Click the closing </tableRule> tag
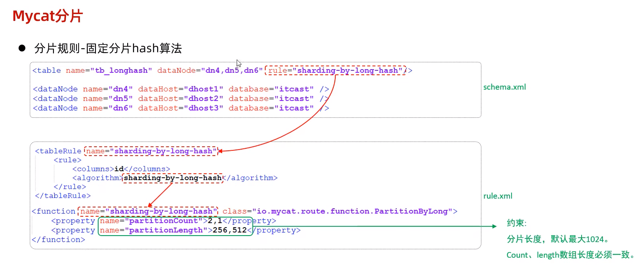 coord(63,195)
